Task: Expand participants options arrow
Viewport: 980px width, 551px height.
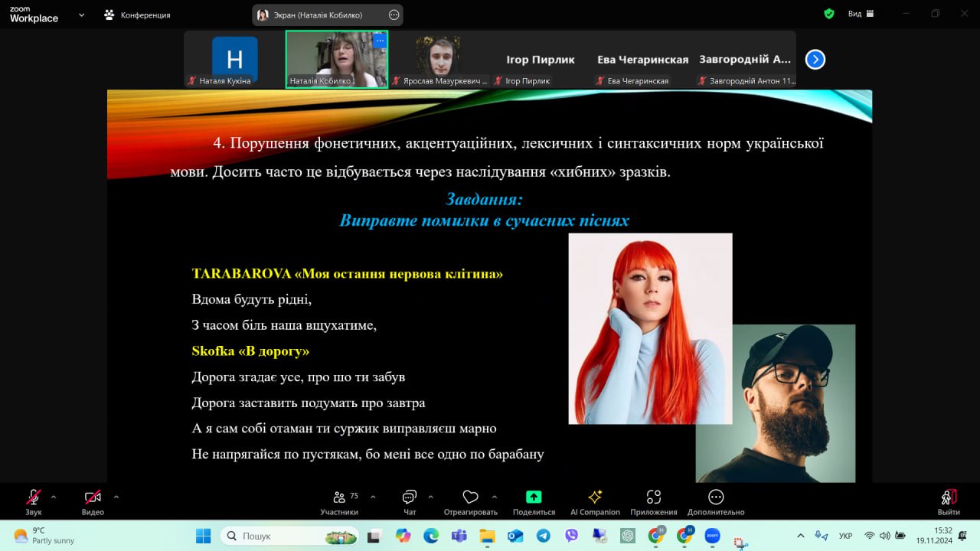Action: (x=373, y=497)
